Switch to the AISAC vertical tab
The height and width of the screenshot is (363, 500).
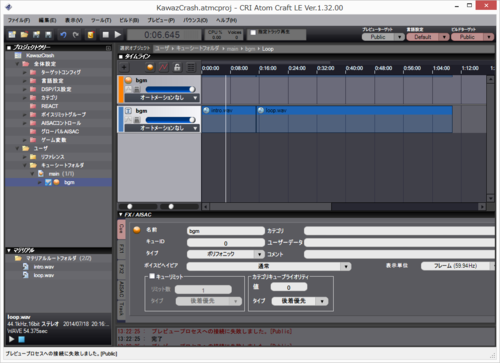coord(122,289)
